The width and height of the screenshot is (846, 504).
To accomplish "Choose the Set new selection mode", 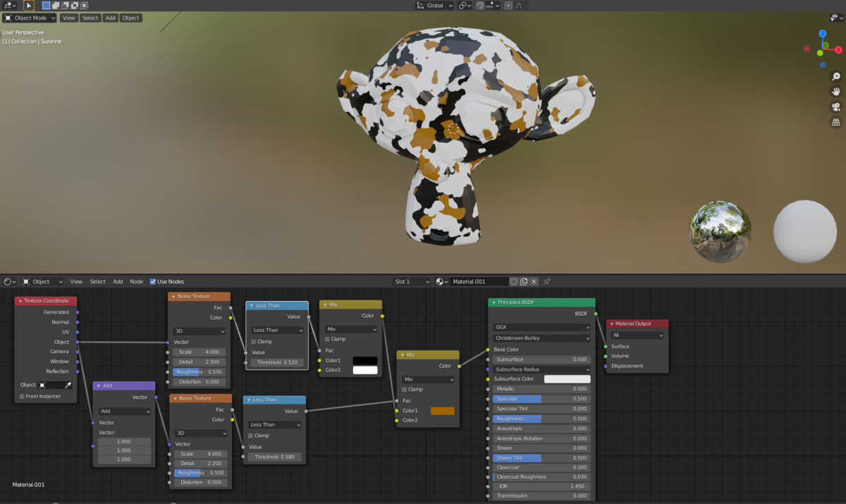I will coord(47,6).
